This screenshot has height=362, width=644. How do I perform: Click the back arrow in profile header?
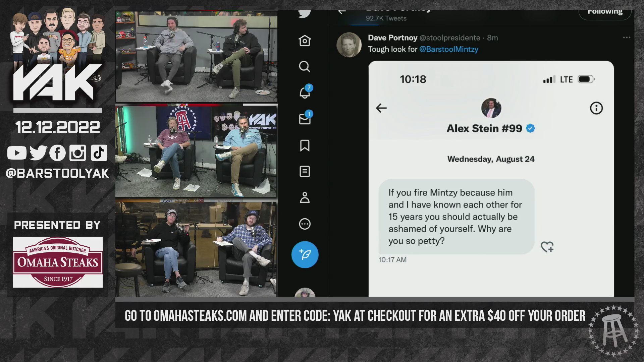point(342,12)
